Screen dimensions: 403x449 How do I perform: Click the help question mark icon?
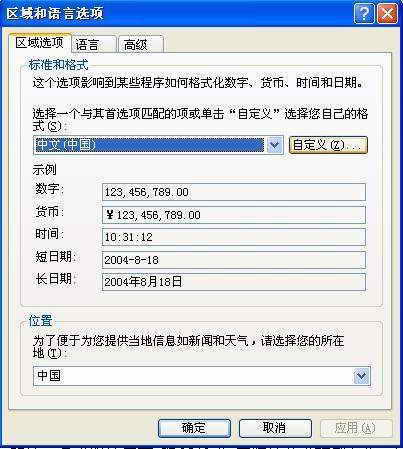[364, 14]
